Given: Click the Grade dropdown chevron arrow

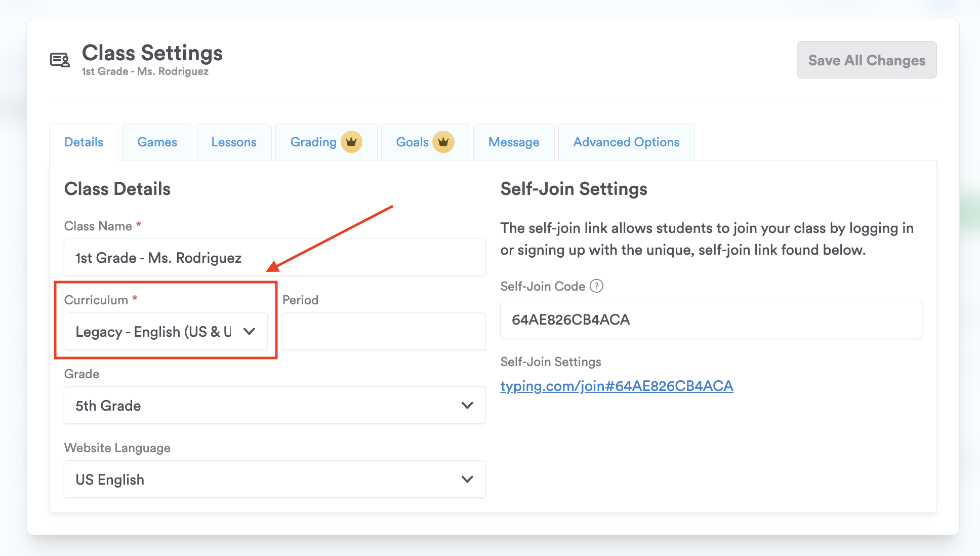Looking at the screenshot, I should click(x=467, y=406).
